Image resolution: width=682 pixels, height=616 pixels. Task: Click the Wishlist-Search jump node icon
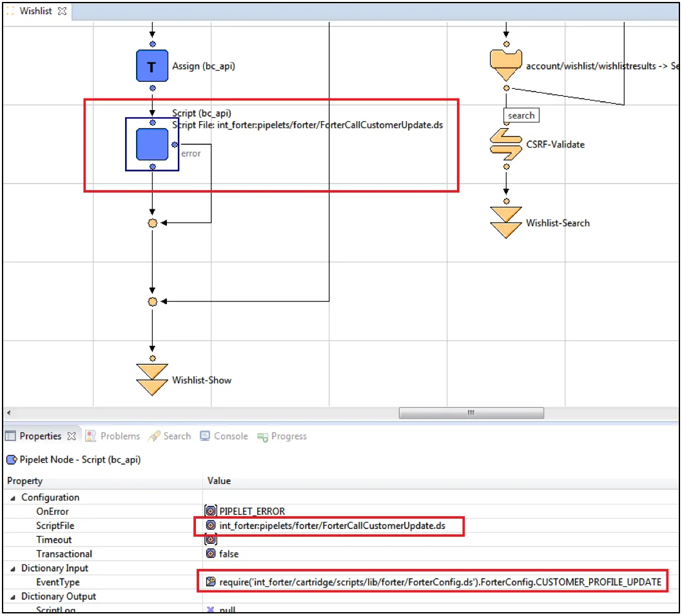pos(506,222)
